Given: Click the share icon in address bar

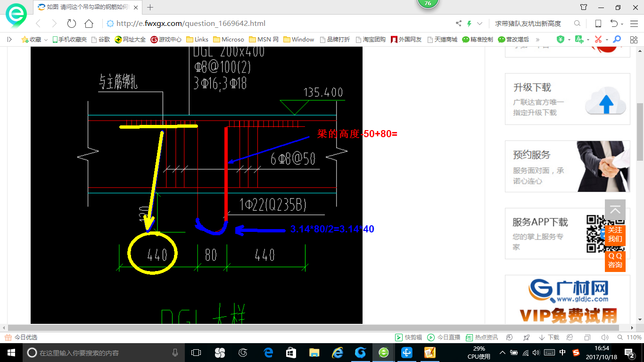Looking at the screenshot, I should 458,24.
